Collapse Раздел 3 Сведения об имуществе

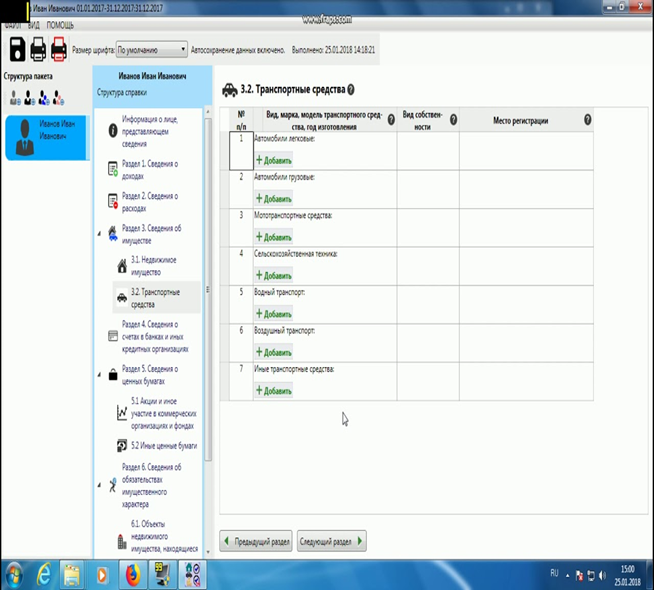point(99,234)
